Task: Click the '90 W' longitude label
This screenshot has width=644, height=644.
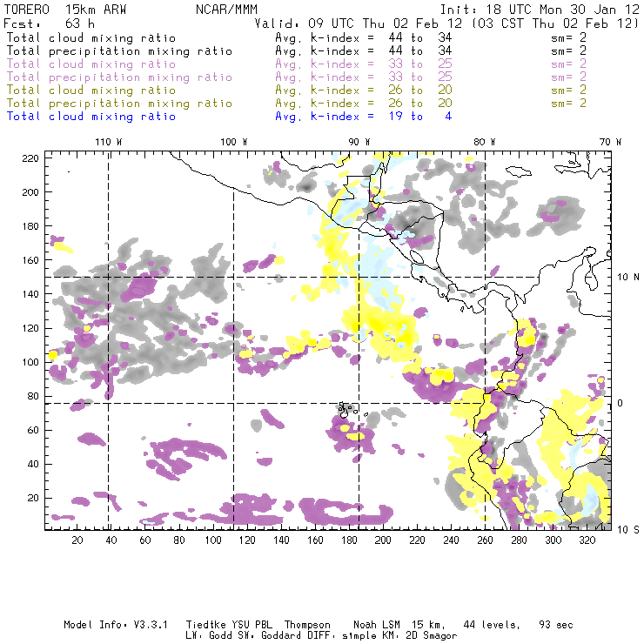Action: point(359,142)
